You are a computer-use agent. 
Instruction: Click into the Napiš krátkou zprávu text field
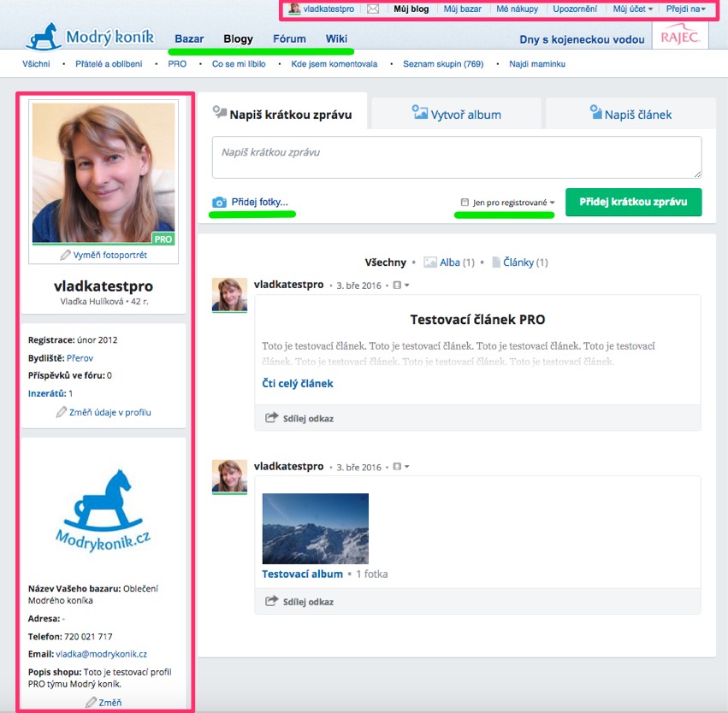[x=457, y=157]
